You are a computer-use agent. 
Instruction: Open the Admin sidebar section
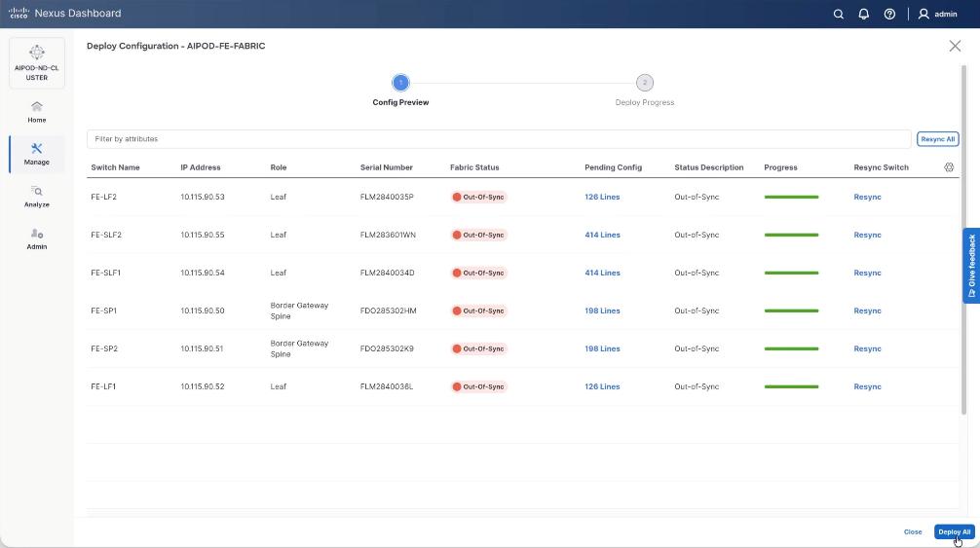37,239
